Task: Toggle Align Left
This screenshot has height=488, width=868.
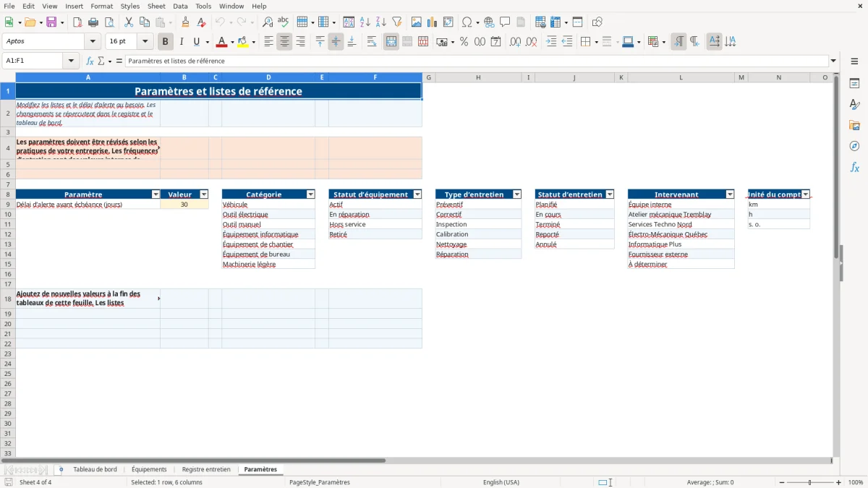Action: click(268, 42)
